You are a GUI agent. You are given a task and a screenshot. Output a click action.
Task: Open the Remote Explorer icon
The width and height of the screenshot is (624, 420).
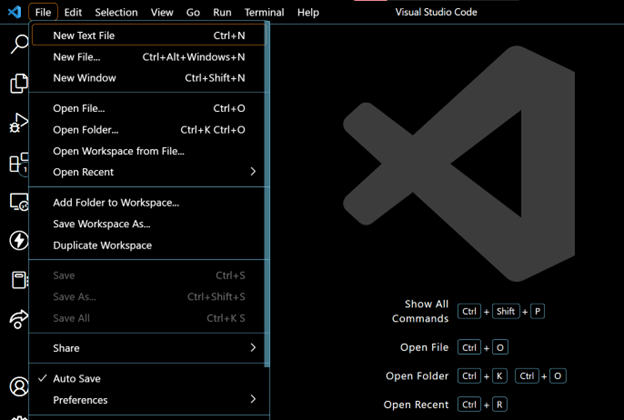point(19,201)
